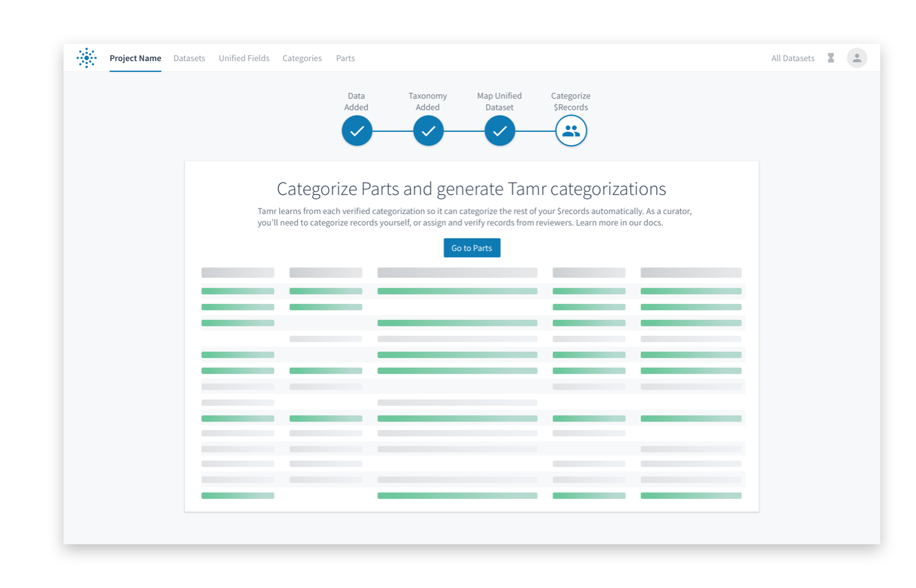The width and height of the screenshot is (916, 588).
Task: Click the Data Added step label
Action: coord(357,101)
